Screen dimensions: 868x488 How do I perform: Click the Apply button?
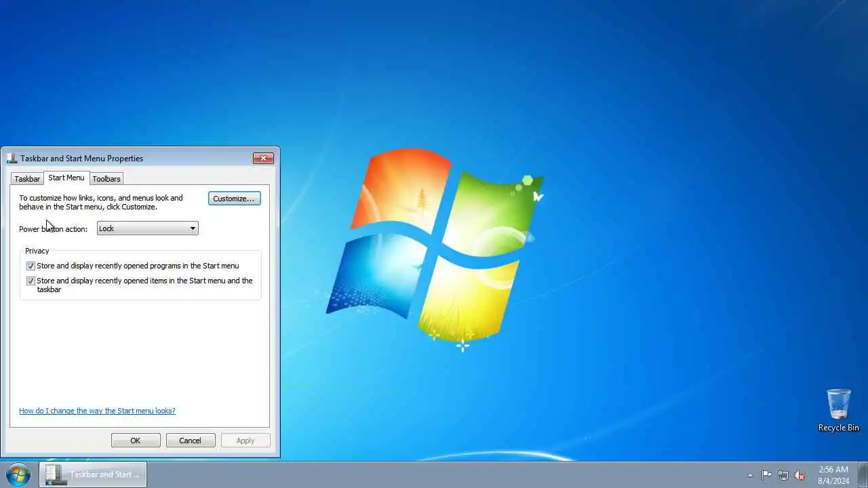coord(245,441)
